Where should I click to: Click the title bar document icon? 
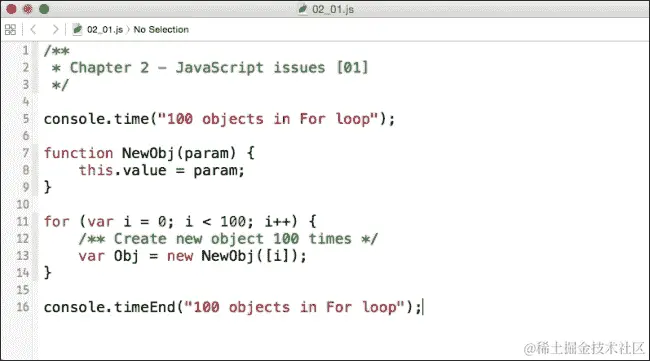point(303,9)
